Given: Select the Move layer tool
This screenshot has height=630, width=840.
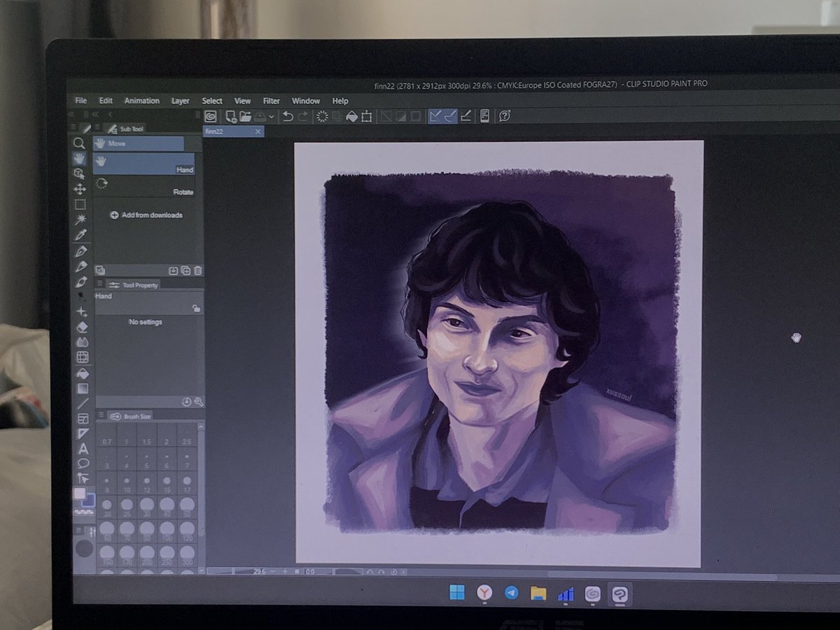Looking at the screenshot, I should 80,189.
